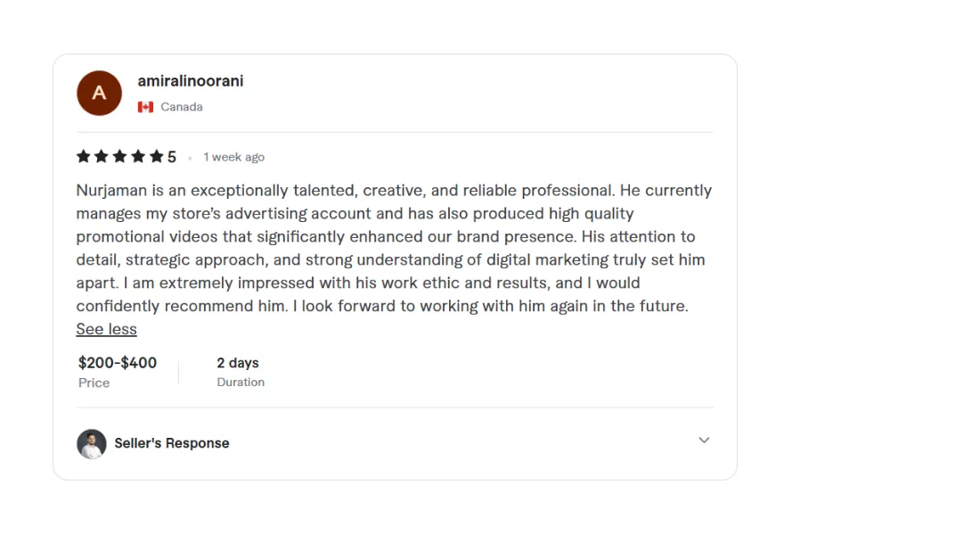Click the Canada country label
Image resolution: width=980 pixels, height=535 pixels.
point(182,107)
